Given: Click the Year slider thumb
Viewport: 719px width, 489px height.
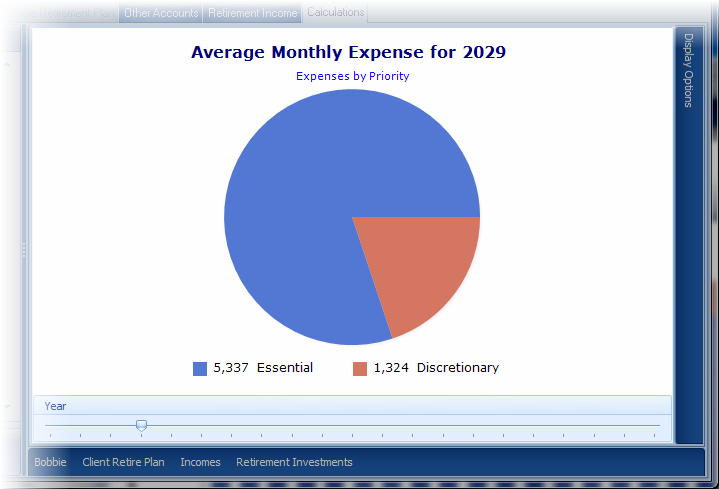Looking at the screenshot, I should coord(141,426).
